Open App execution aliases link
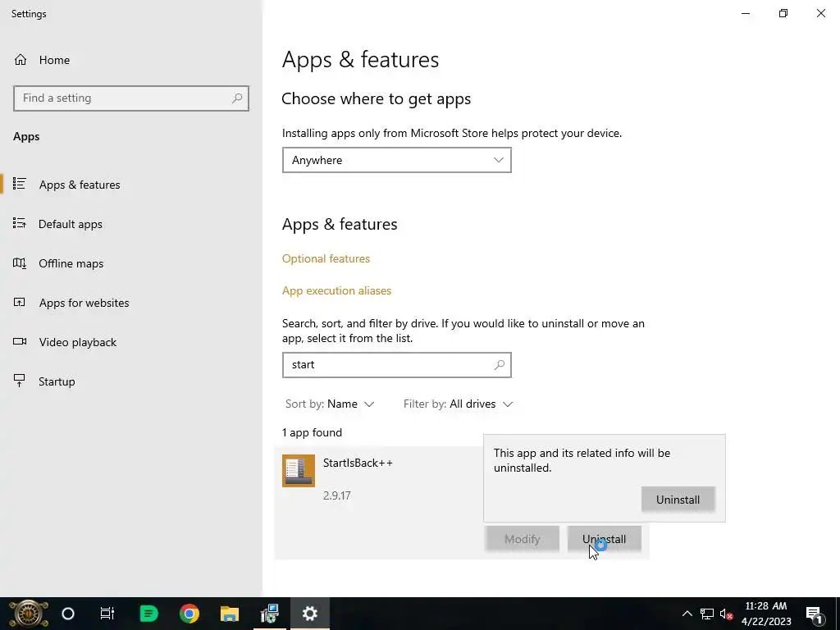This screenshot has width=840, height=630. coord(336,291)
